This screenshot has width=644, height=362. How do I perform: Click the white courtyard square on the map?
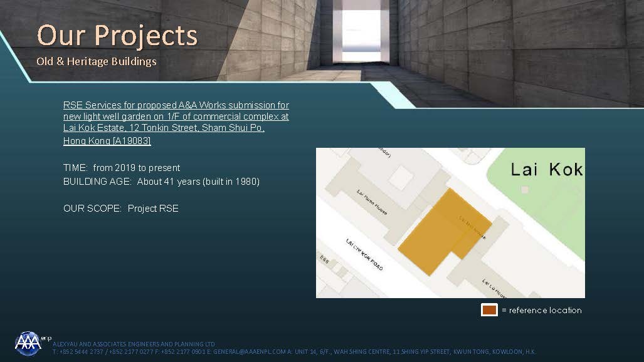(400, 178)
